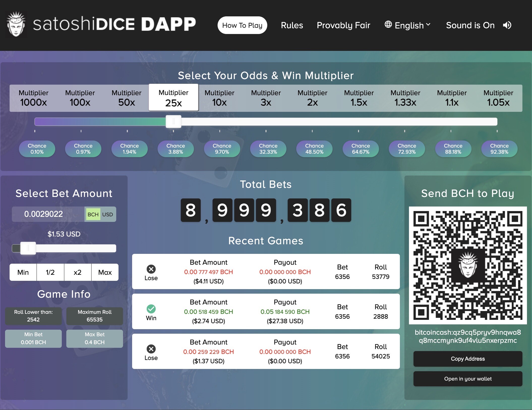This screenshot has width=532, height=410.
Task: Click the Lose X icon for roll 54025
Action: (151, 349)
